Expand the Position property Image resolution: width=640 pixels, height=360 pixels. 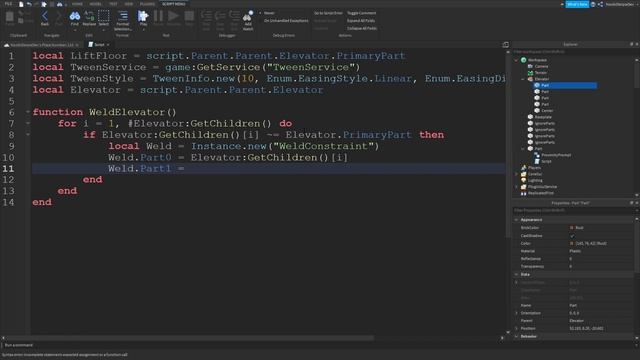(x=516, y=329)
